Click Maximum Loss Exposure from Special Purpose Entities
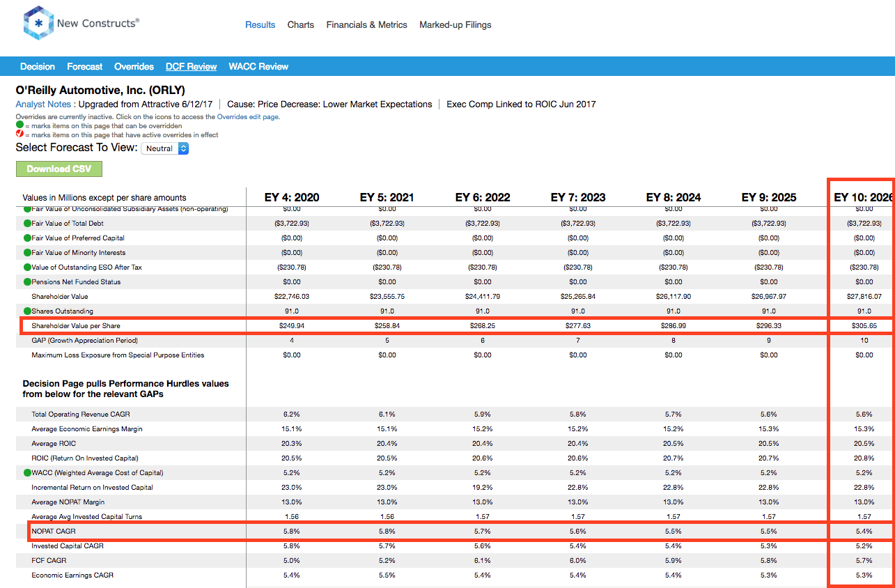 click(x=118, y=355)
